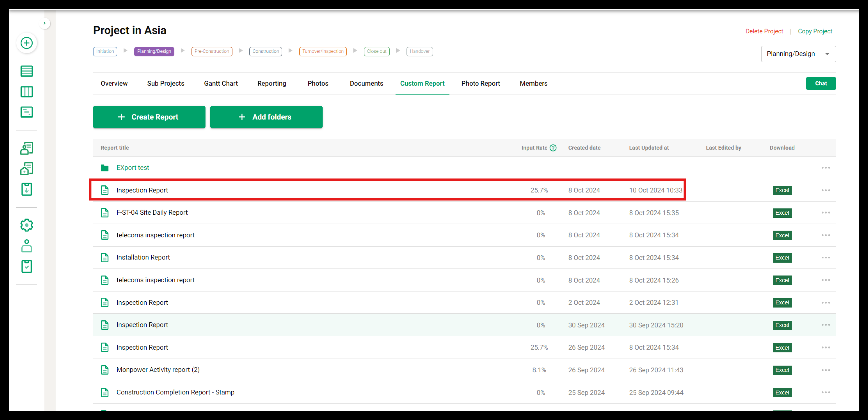Click the clipboard checkmark sidebar icon
This screenshot has height=420, width=868.
[27, 266]
